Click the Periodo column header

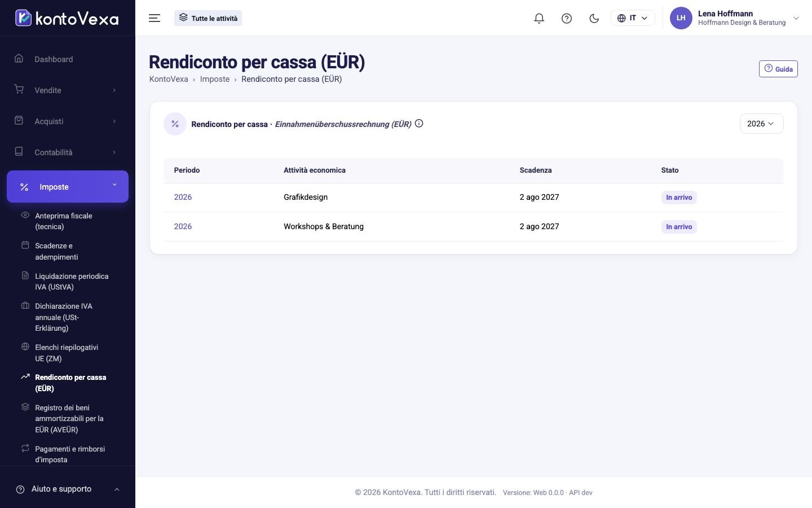coord(187,170)
